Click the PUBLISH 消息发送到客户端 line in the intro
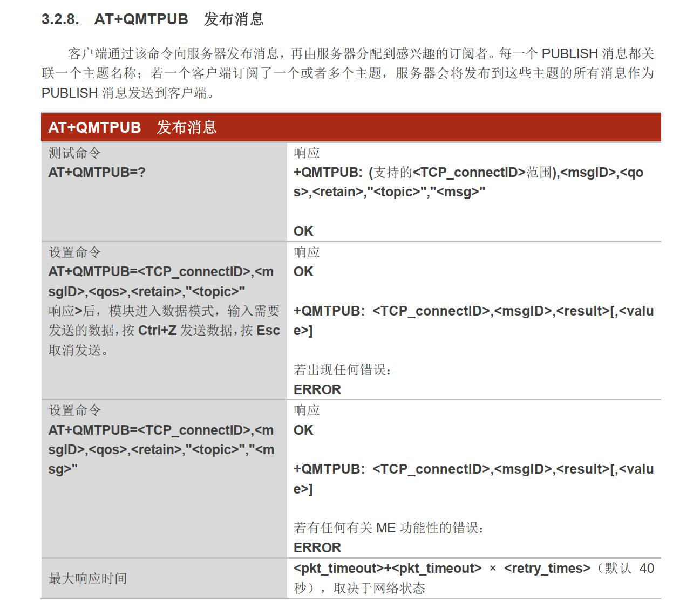700x616 pixels. pyautogui.click(x=128, y=93)
